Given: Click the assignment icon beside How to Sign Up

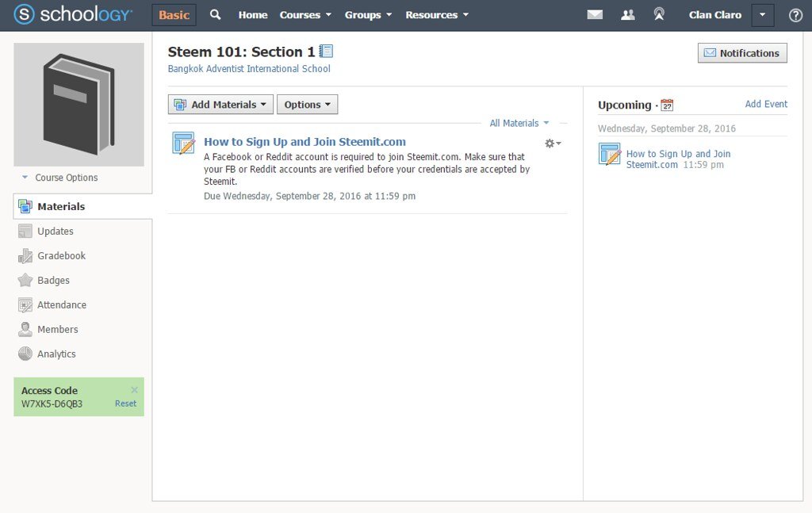Looking at the screenshot, I should click(x=183, y=143).
